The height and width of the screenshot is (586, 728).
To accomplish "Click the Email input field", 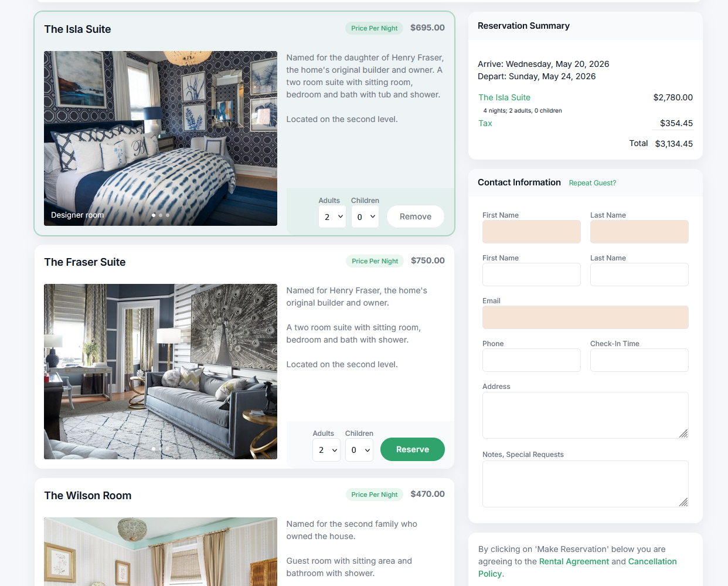I will (x=586, y=317).
